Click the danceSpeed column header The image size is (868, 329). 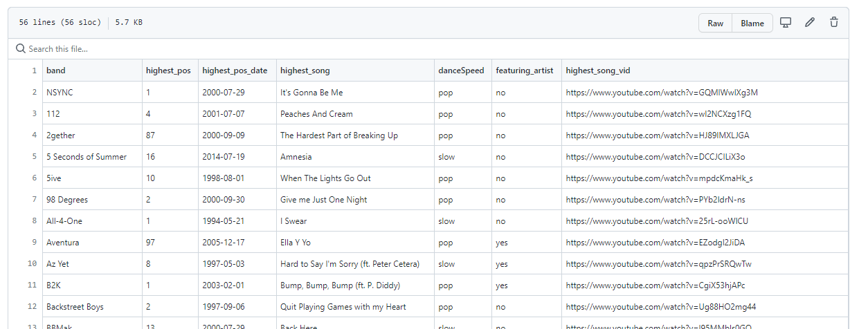pos(462,70)
